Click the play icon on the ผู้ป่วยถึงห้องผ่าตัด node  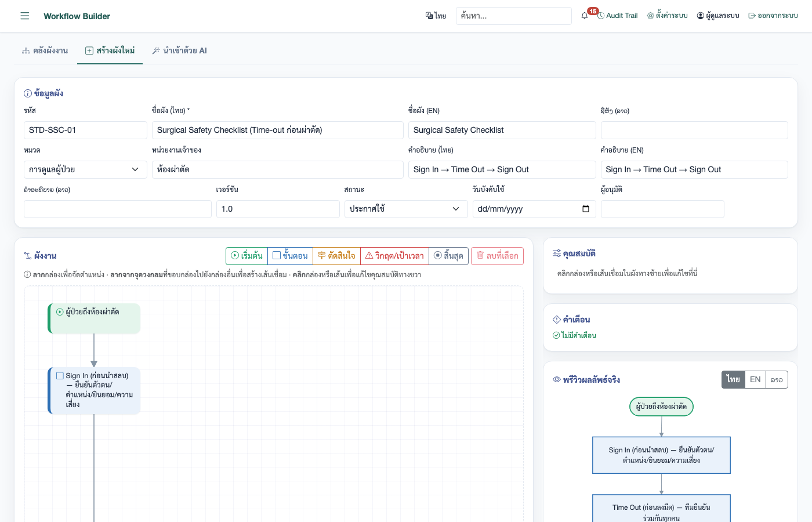(60, 312)
